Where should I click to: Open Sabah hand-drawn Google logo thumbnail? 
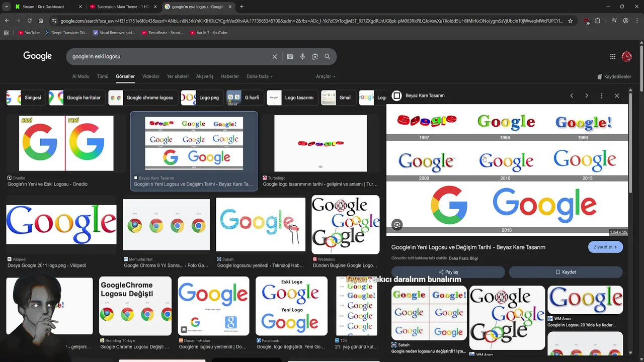coord(261,224)
